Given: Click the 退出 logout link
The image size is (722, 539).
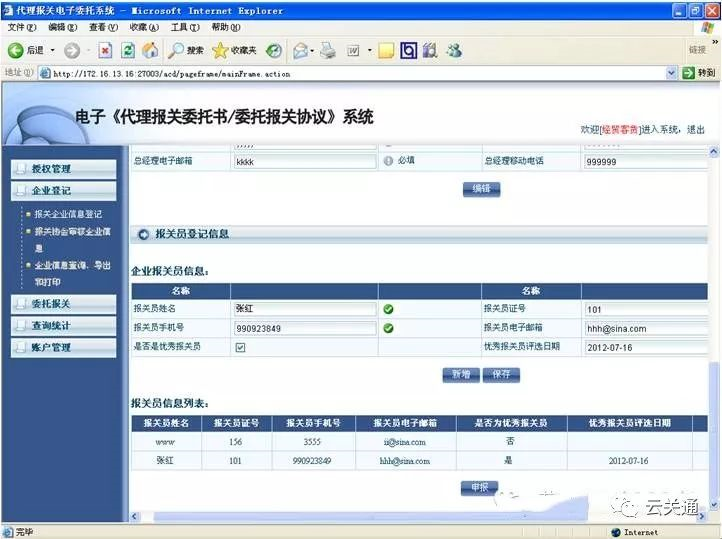Looking at the screenshot, I should (x=696, y=130).
